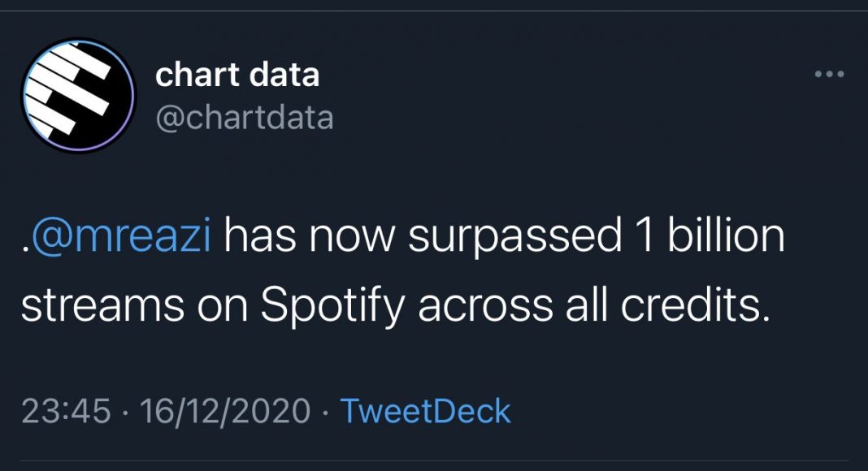Click the @chartdata handle
This screenshot has height=471, width=868.
coord(244,118)
